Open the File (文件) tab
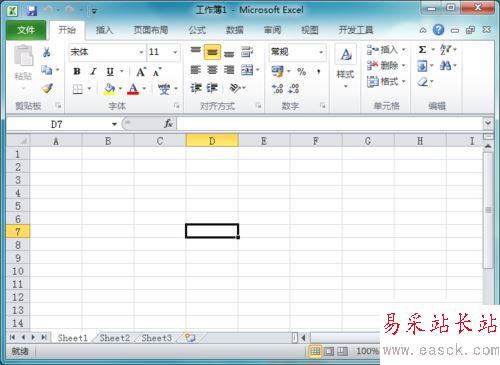The width and height of the screenshot is (500, 365). click(26, 30)
